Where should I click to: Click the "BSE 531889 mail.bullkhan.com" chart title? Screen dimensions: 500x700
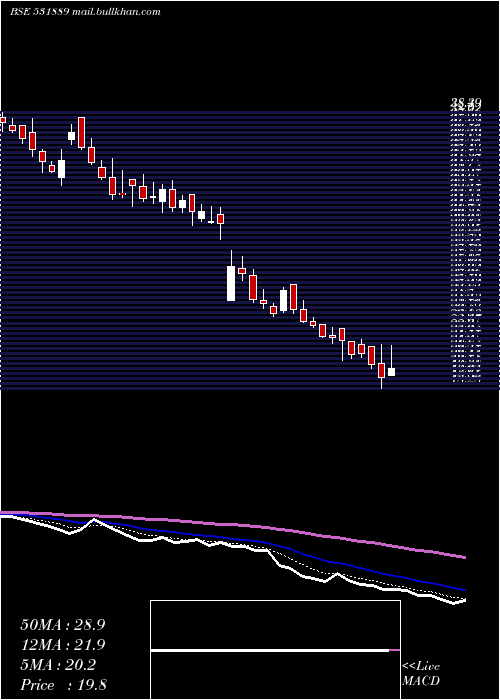click(x=85, y=12)
